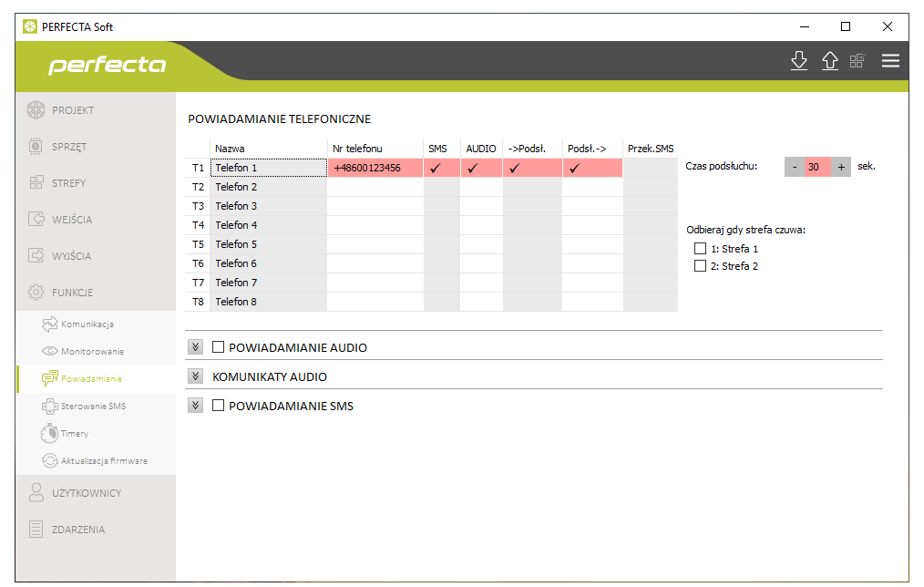Click the Projekt sidebar icon
The image size is (924, 587).
coord(36,110)
